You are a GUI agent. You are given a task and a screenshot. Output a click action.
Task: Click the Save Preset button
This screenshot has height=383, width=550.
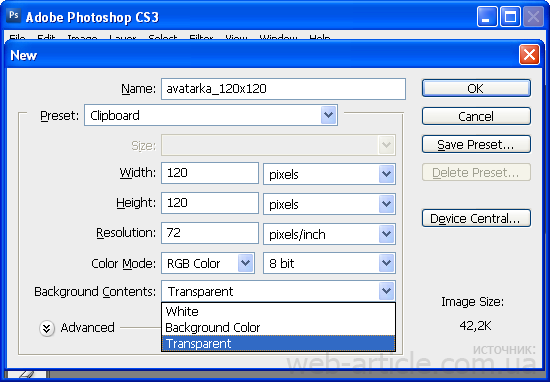point(476,144)
